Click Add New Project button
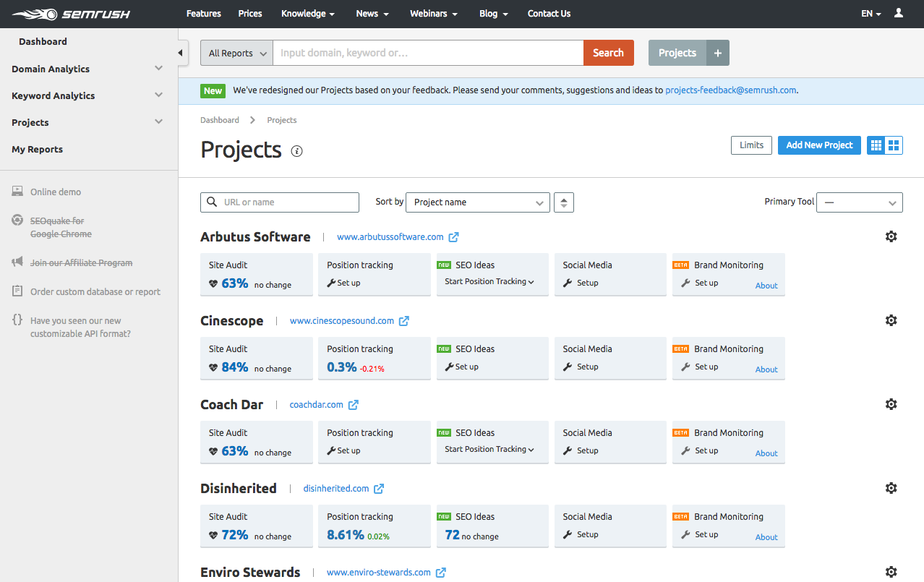 click(819, 145)
